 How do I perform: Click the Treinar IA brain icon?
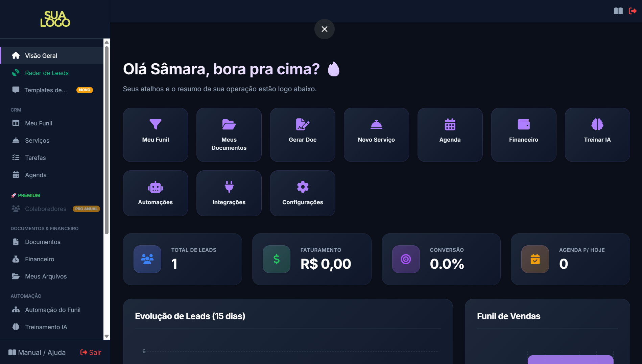(x=597, y=125)
